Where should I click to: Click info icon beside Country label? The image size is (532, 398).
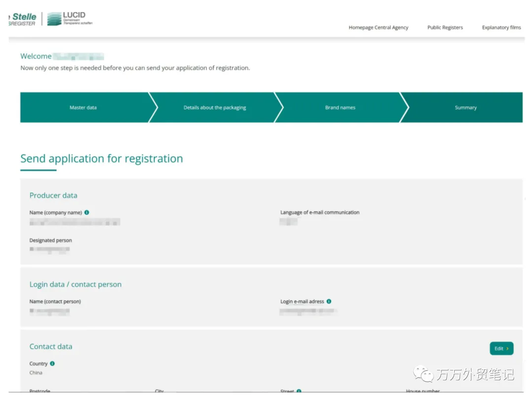pos(52,363)
